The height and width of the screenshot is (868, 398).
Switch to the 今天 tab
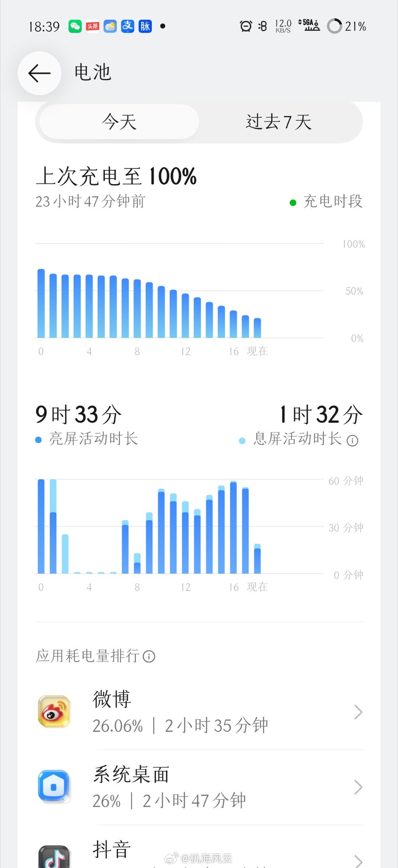click(x=119, y=122)
